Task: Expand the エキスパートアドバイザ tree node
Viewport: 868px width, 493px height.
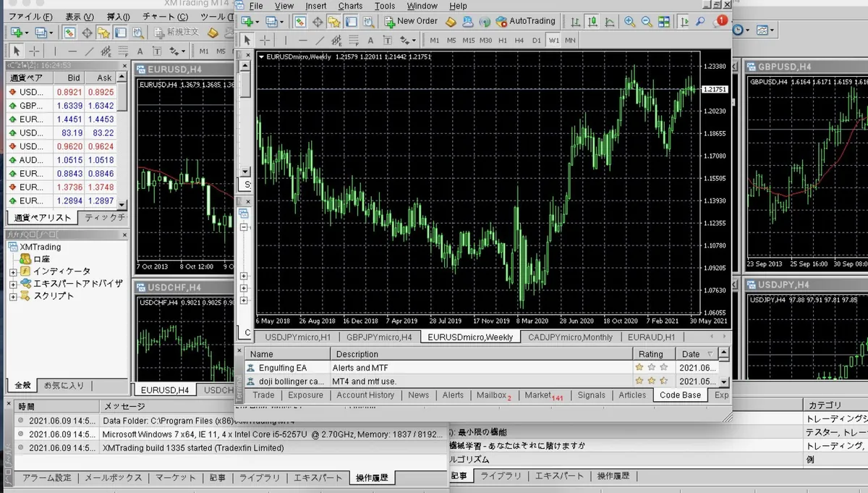Action: pyautogui.click(x=13, y=284)
